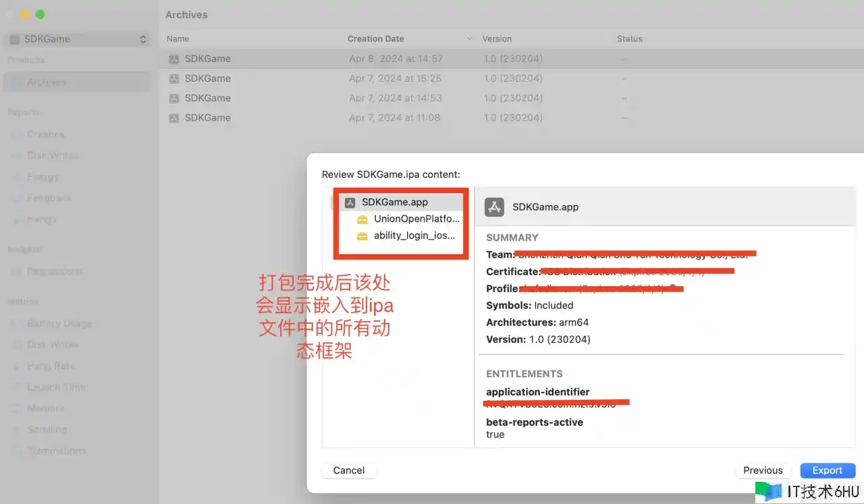Screen dimensions: 864x504
Task: Open Memory metrics in the sidebar
Action: pyautogui.click(x=45, y=408)
